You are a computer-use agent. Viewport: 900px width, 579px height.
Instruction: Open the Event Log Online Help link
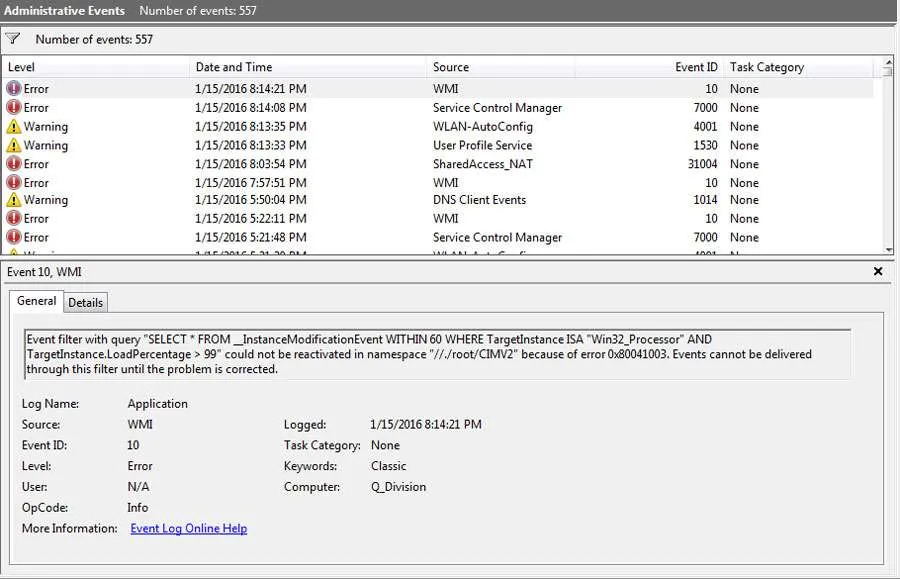click(x=189, y=529)
